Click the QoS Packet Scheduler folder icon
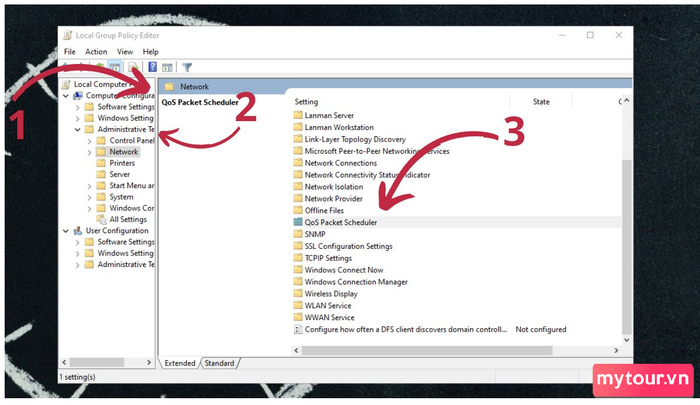The image size is (700, 405). tap(298, 222)
